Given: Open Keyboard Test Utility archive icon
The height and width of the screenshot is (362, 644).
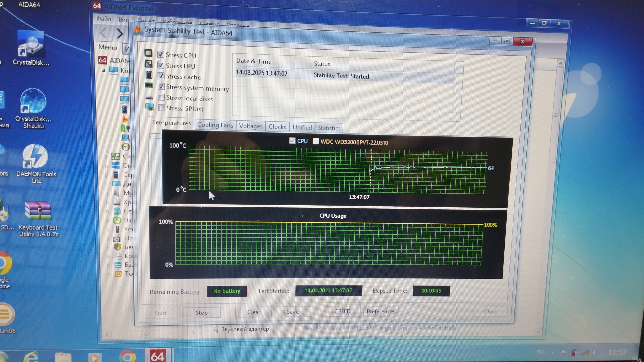Looking at the screenshot, I should coord(38,211).
